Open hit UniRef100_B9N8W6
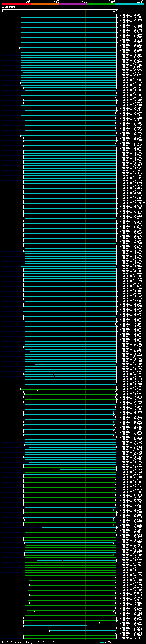 (x=131, y=37)
